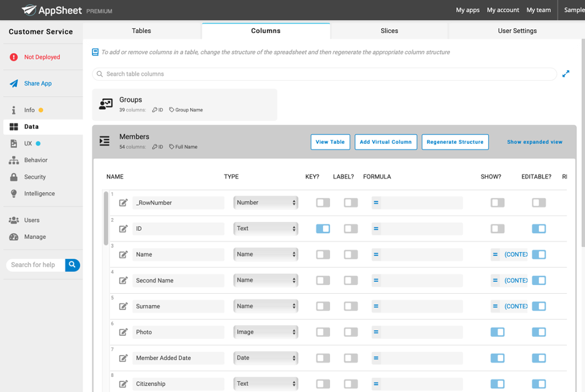This screenshot has width=585, height=392.
Task: Click the Members column list scrollbar
Action: [x=106, y=218]
